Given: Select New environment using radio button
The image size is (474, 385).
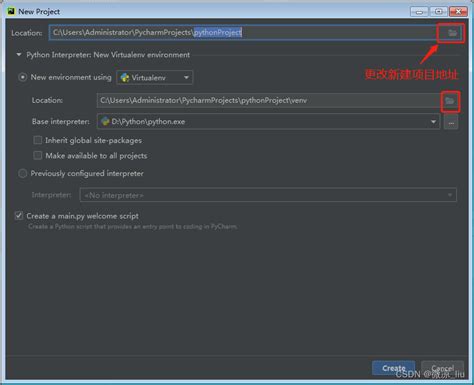Looking at the screenshot, I should tap(22, 77).
